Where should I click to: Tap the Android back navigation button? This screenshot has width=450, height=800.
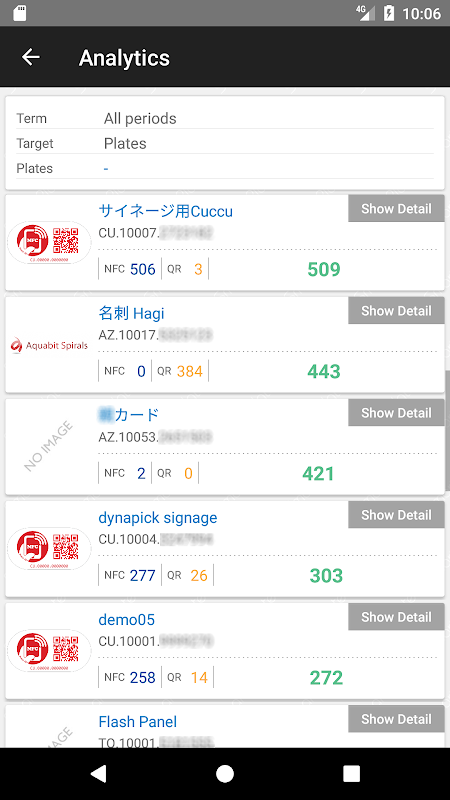(x=98, y=773)
